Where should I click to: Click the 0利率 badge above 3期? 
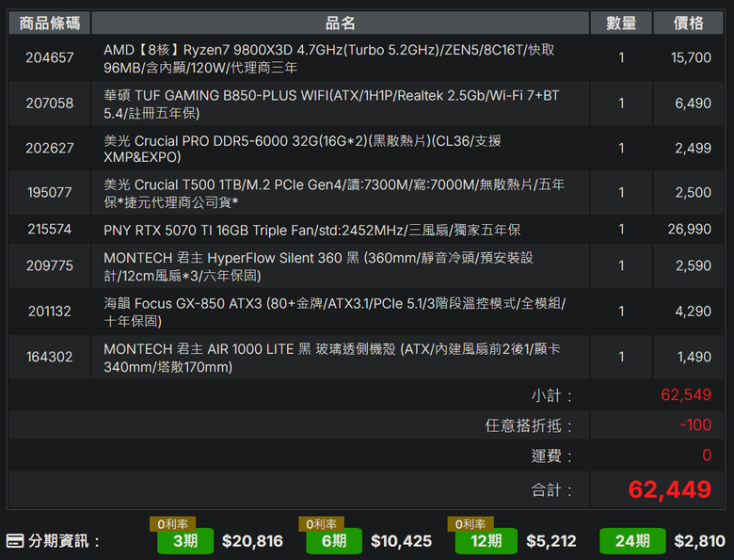[x=172, y=524]
